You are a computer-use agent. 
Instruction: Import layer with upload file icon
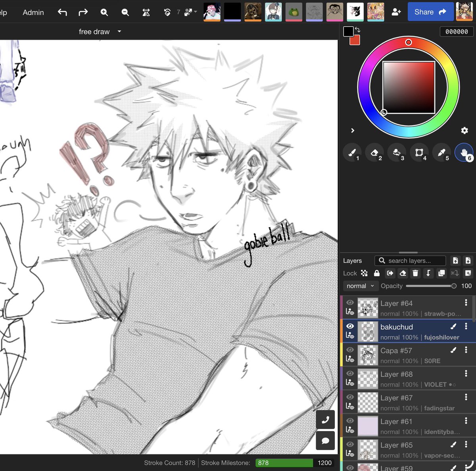[455, 261]
